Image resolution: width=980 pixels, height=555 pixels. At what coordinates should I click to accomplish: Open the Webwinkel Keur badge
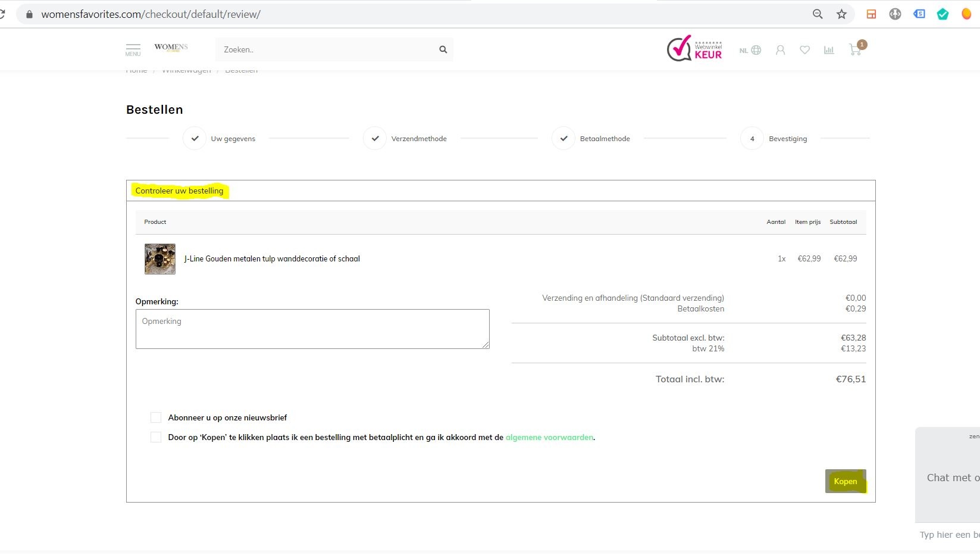pyautogui.click(x=694, y=48)
